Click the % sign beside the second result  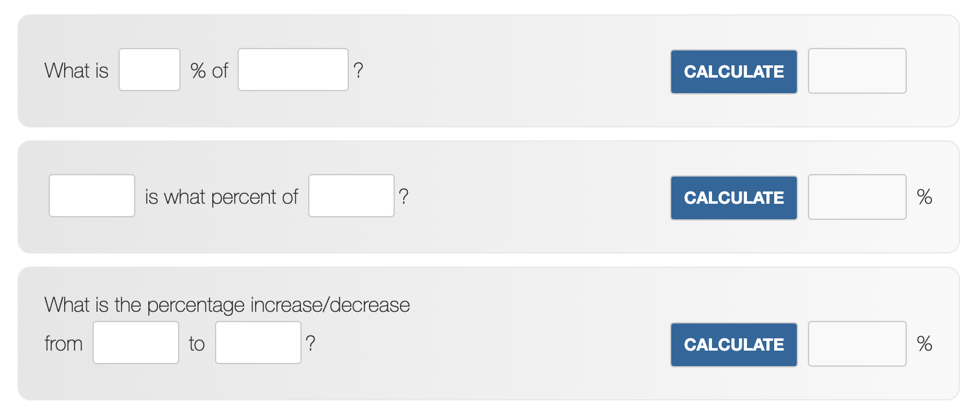925,197
